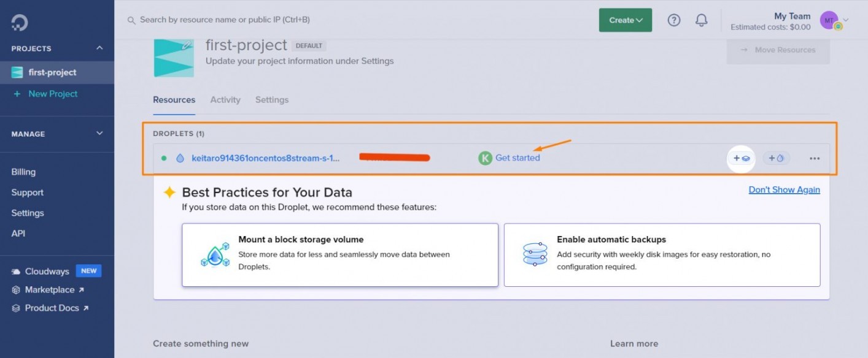This screenshot has height=358, width=868.
Task: Click the Product Docs stack icon
Action: [17, 308]
